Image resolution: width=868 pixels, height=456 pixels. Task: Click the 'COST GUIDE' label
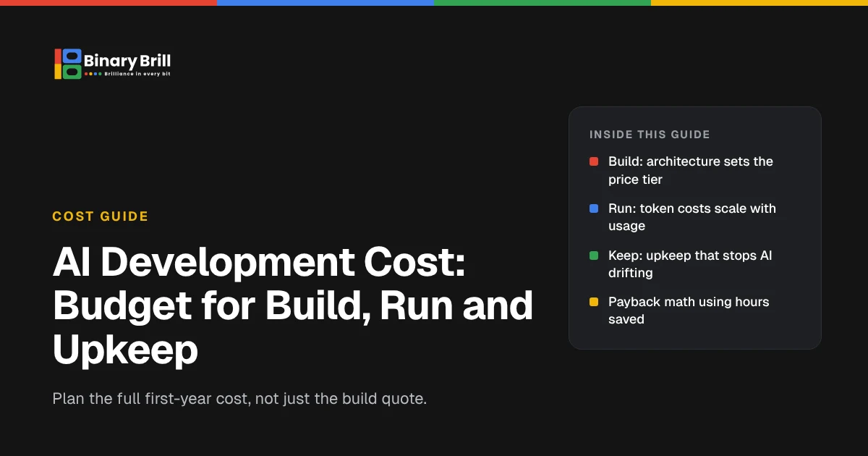pos(101,216)
